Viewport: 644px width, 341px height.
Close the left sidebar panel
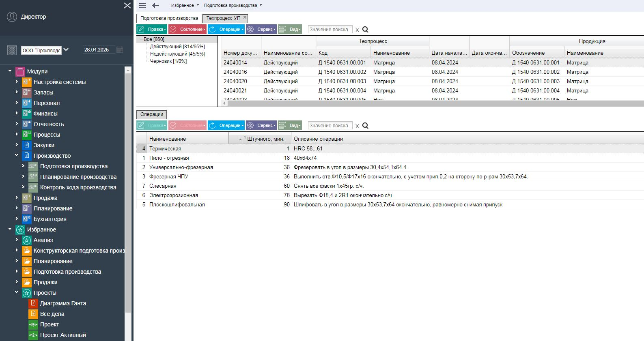(127, 5)
